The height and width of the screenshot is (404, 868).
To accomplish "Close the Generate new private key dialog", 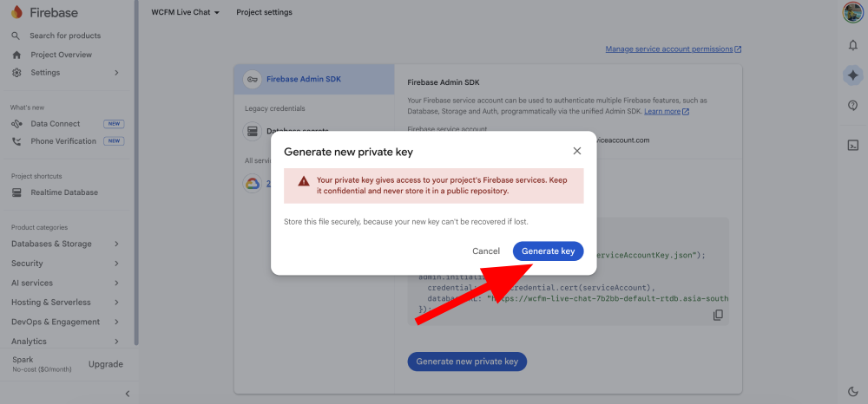I will (x=577, y=151).
